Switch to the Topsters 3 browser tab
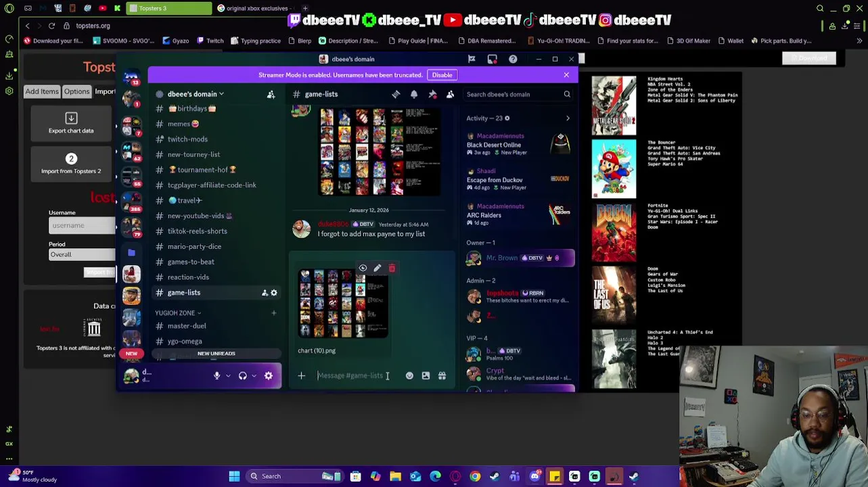 [168, 8]
